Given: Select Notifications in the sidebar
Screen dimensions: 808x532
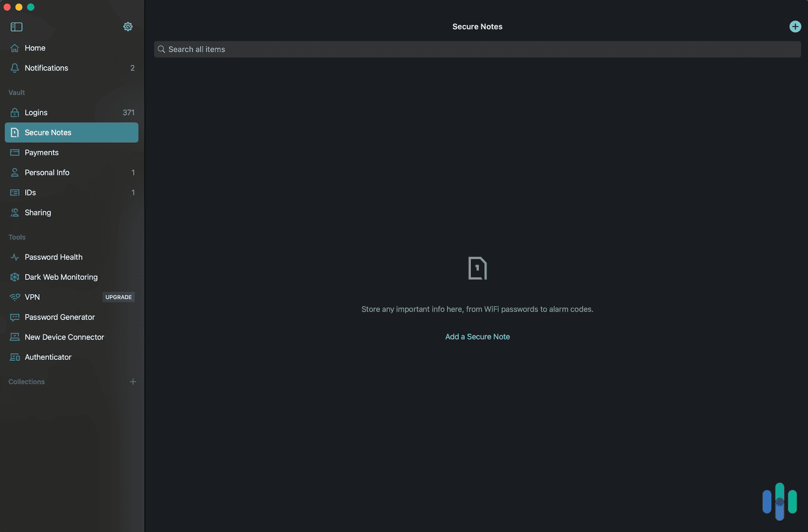Looking at the screenshot, I should 46,68.
